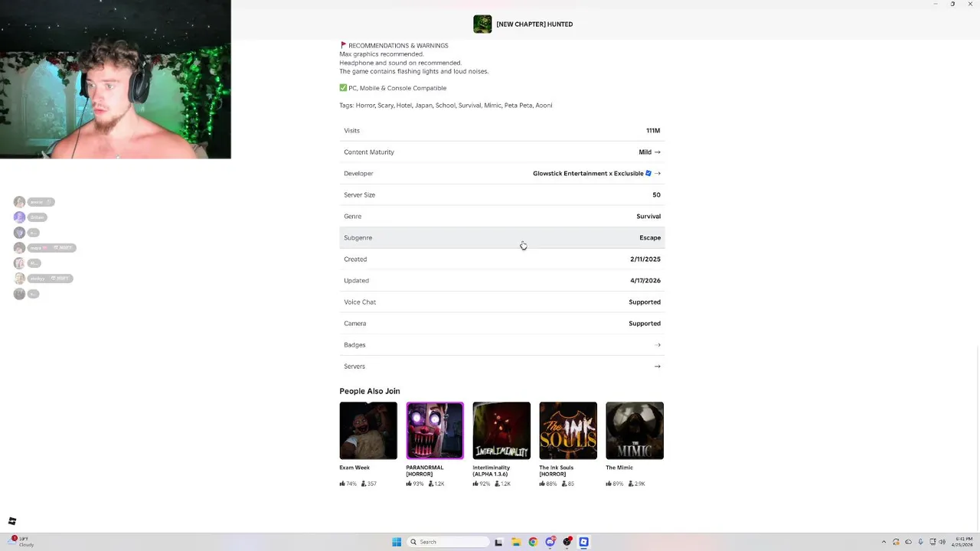Click the taskbar Search box
980x551 pixels.
pos(448,542)
